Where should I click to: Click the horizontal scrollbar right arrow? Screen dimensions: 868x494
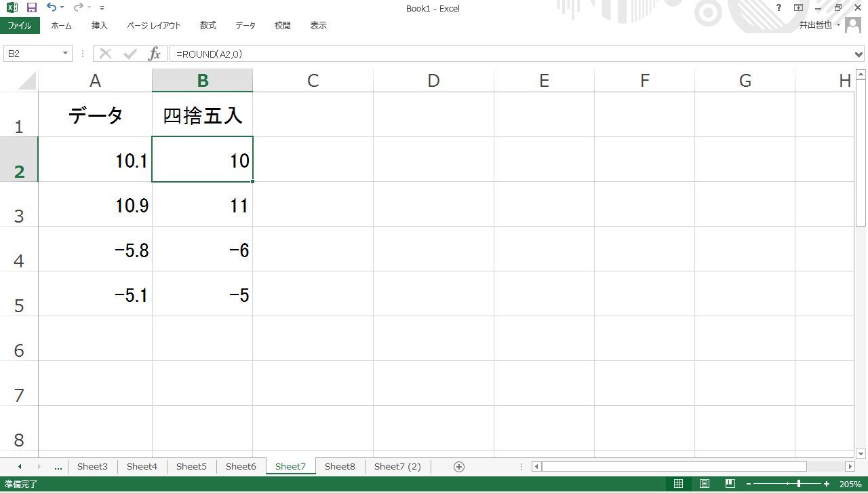[850, 466]
